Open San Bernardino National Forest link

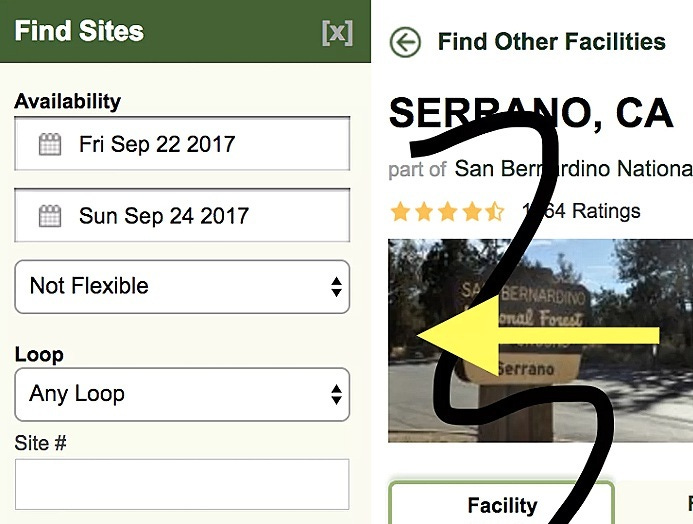[x=574, y=169]
